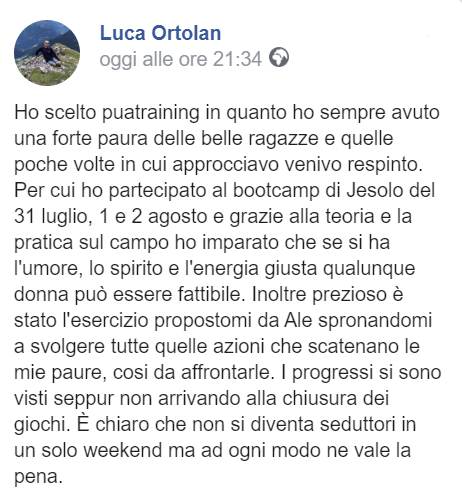
Task: Click the date text 31 luglio
Action: tap(50, 217)
